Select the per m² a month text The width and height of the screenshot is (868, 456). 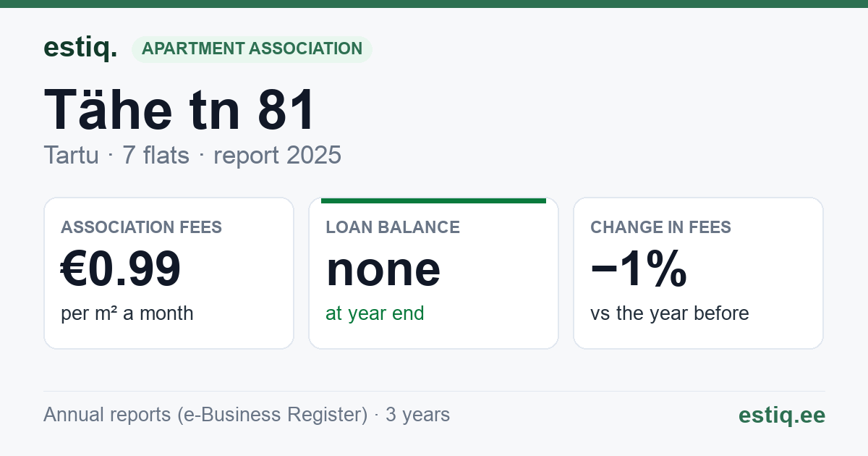(127, 313)
